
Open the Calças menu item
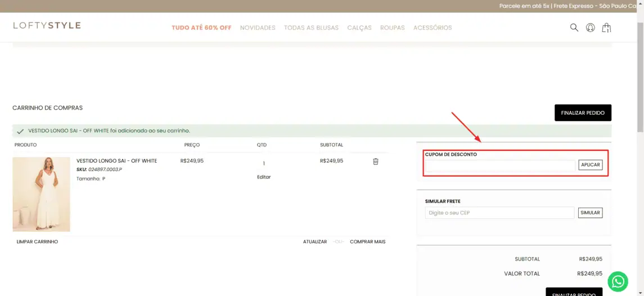click(359, 28)
